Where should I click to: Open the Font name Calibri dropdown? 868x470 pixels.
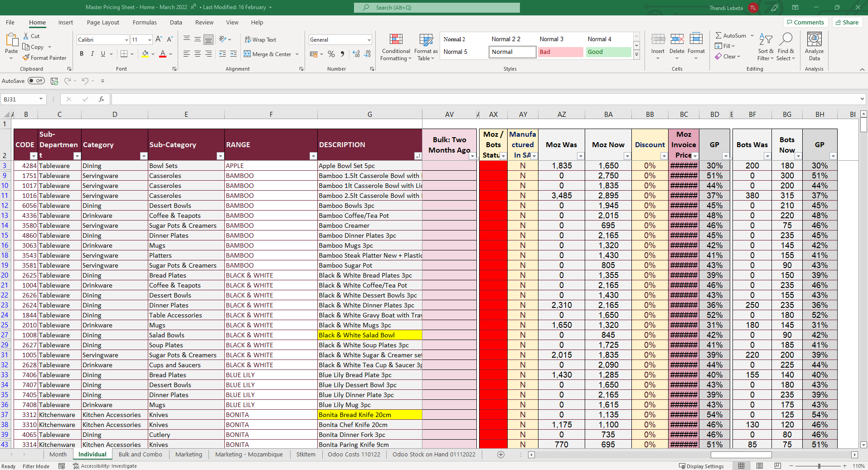126,40
